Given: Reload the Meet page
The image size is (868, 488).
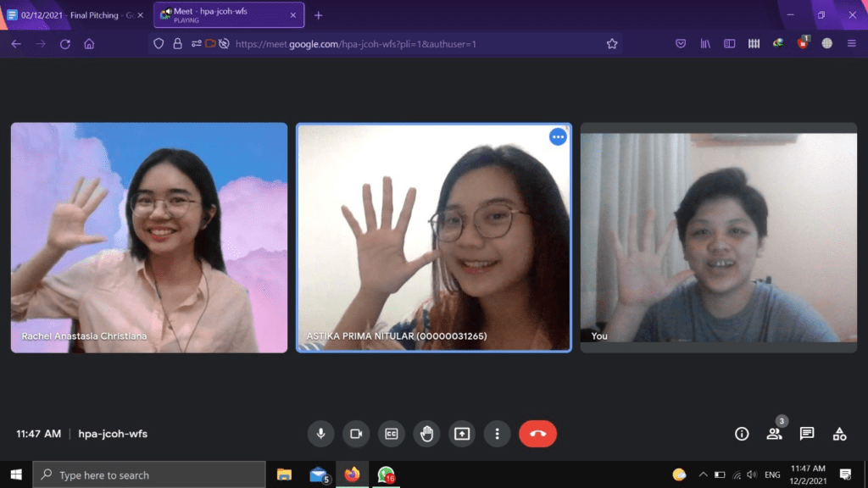Looking at the screenshot, I should (x=64, y=44).
